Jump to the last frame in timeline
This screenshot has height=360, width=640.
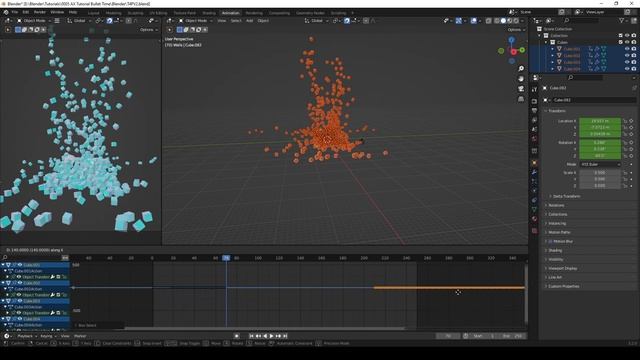coord(285,336)
